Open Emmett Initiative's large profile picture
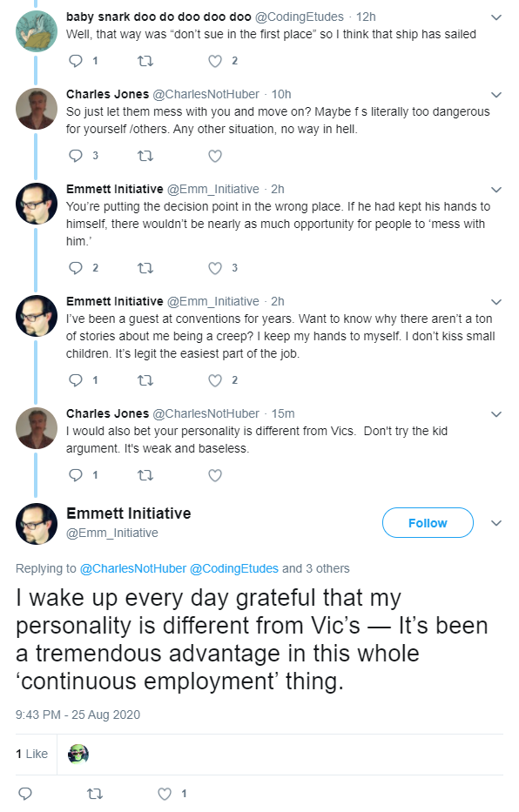Screen dimensions: 519x812 (x=37, y=524)
